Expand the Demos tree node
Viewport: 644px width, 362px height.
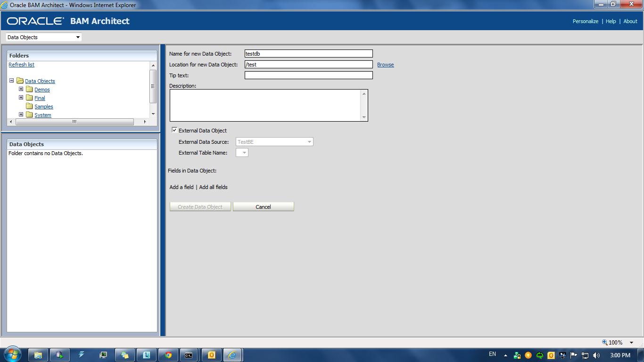click(x=21, y=89)
